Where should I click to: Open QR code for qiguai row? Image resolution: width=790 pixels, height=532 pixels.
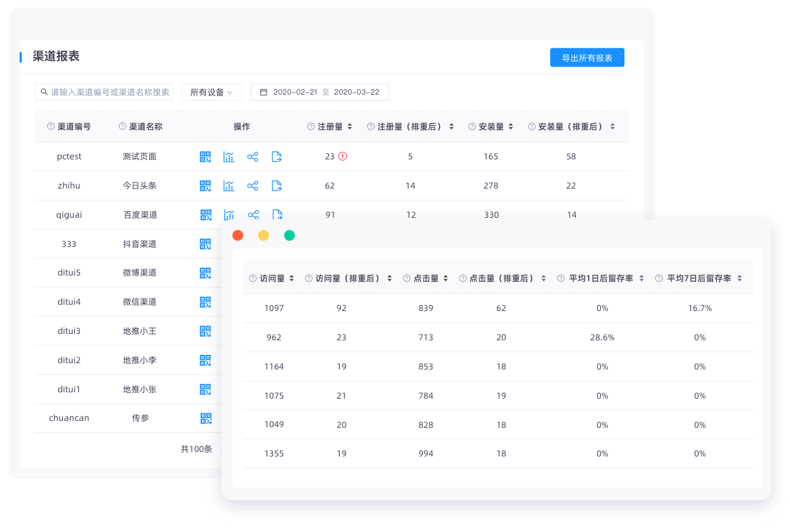206,215
